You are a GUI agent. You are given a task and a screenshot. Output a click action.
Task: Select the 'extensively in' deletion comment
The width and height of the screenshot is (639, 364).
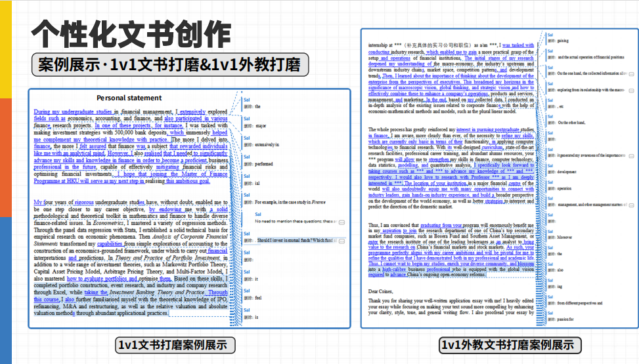point(261,144)
